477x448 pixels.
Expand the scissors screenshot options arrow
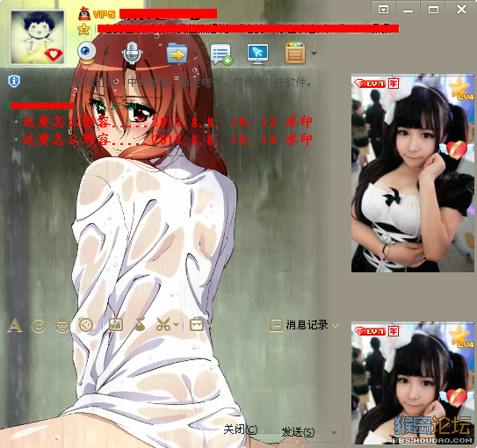[177, 325]
